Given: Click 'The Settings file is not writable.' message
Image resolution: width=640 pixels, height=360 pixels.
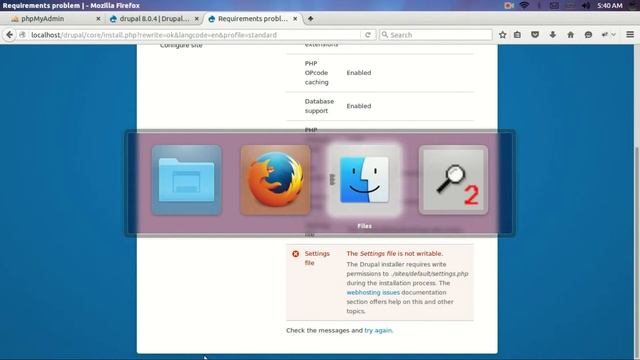Looking at the screenshot, I should pyautogui.click(x=395, y=253).
